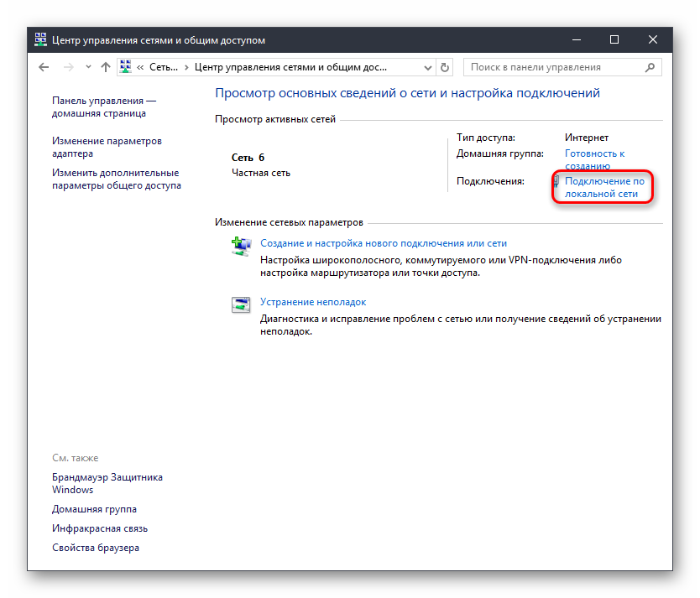Open Изменить дополнительные параметры общего доступа

(116, 179)
